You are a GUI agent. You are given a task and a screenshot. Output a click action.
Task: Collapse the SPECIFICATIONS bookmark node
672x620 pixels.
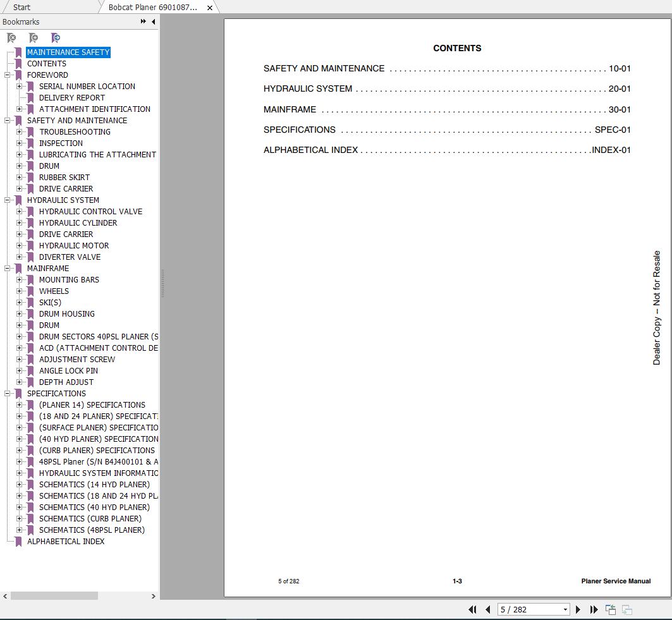[x=8, y=393]
